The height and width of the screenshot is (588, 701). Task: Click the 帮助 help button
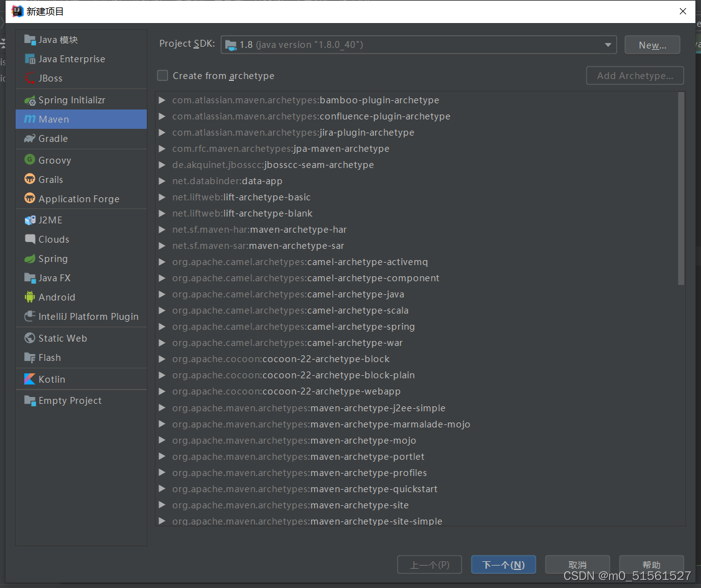[x=651, y=565]
